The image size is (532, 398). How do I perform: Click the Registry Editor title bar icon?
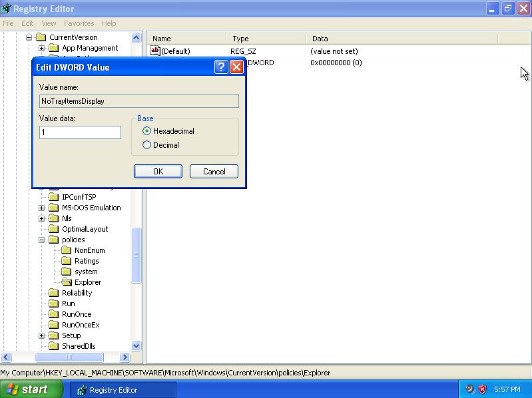[x=6, y=9]
